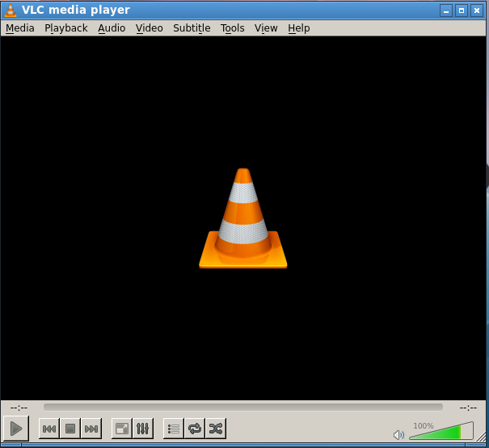Mute audio via the speaker icon
Image resolution: width=489 pixels, height=448 pixels.
tap(398, 434)
